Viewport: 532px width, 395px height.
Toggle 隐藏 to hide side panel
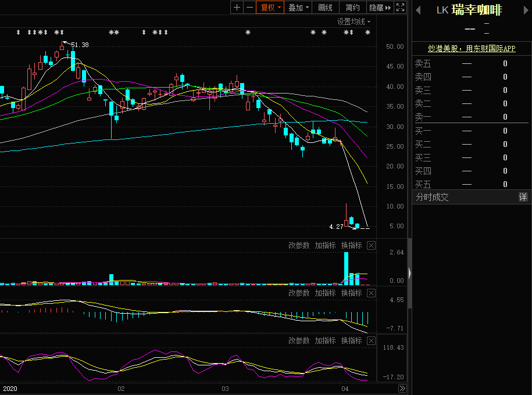(380, 8)
